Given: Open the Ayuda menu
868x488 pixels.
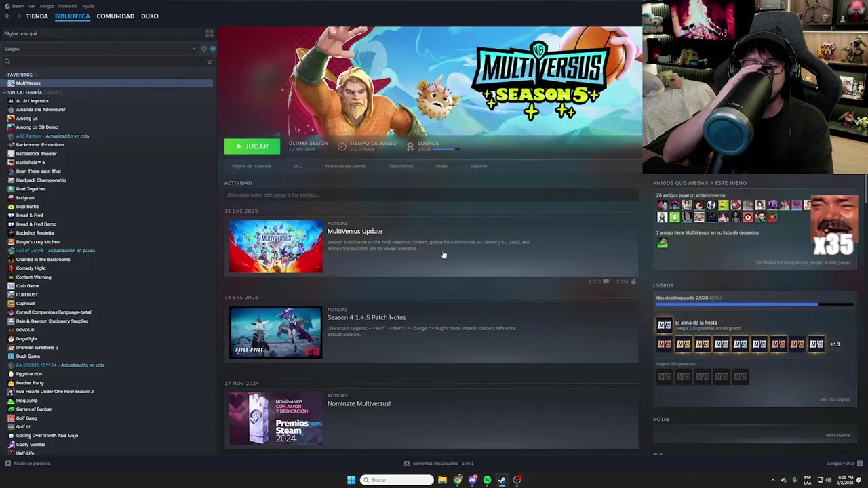Looking at the screenshot, I should click(88, 6).
